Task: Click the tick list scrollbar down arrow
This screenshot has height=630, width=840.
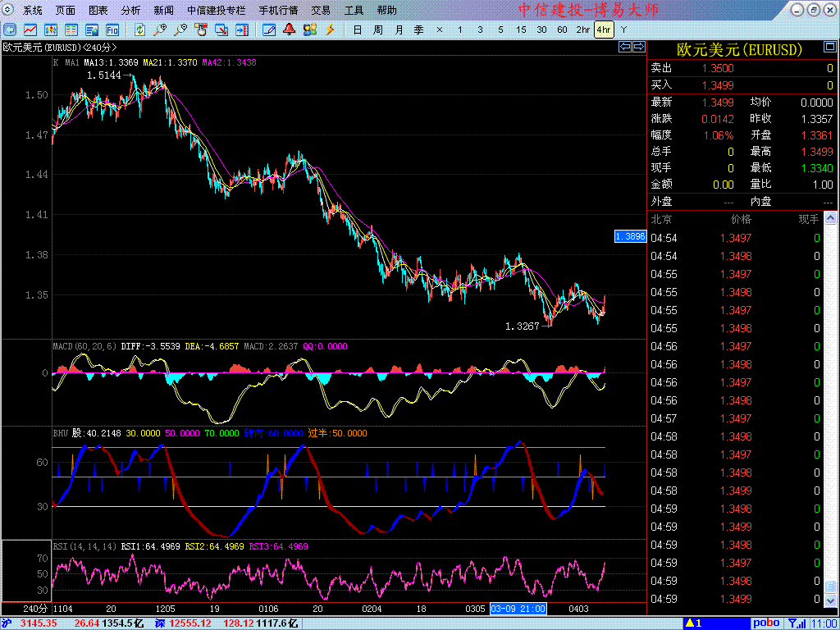Action: click(x=829, y=600)
